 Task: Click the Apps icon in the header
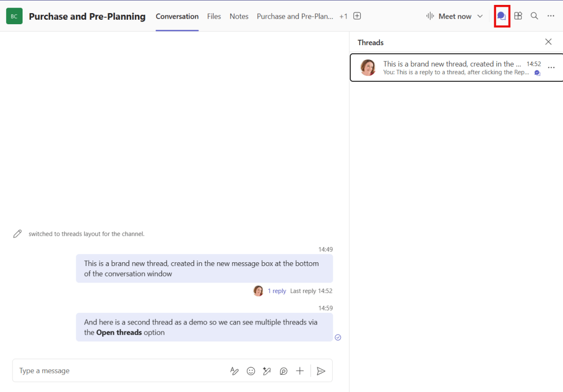[x=518, y=16]
